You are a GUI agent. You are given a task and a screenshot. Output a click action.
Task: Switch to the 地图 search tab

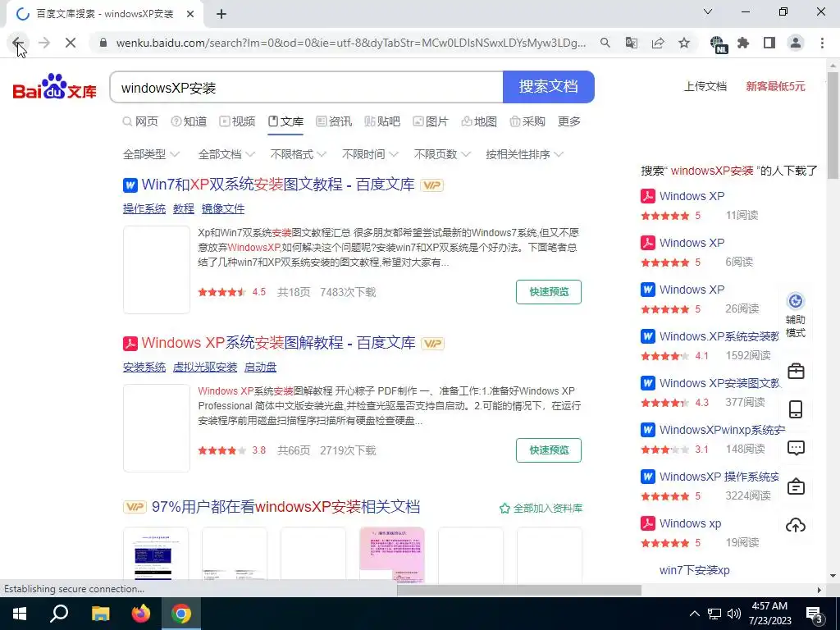tap(479, 121)
